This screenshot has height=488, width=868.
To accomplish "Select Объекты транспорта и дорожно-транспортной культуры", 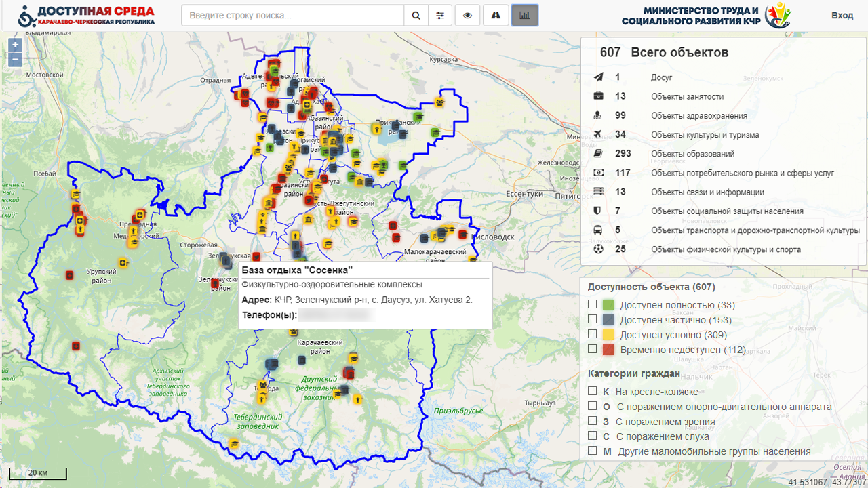I will point(755,230).
